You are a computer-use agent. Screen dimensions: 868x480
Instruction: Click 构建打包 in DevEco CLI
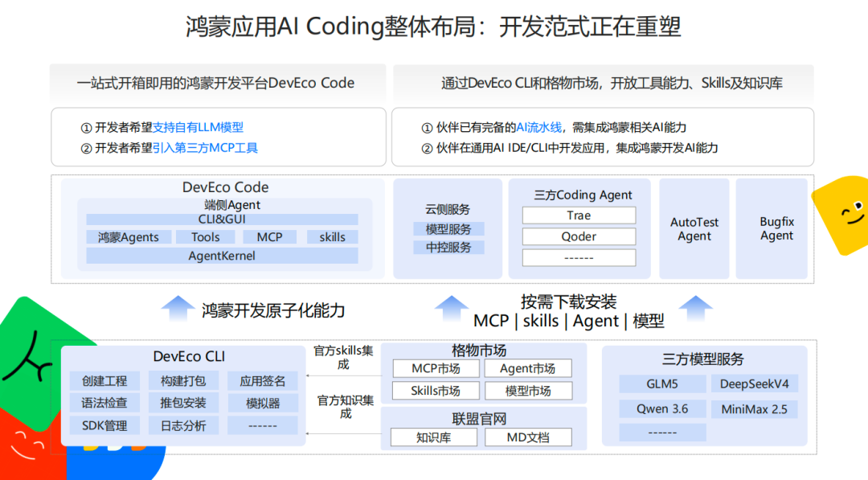point(183,381)
